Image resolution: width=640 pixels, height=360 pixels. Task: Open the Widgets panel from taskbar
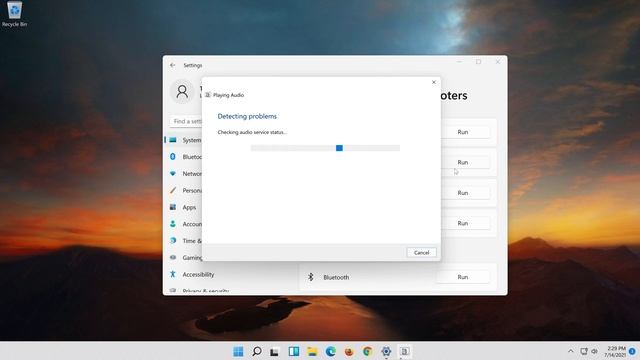(x=293, y=351)
